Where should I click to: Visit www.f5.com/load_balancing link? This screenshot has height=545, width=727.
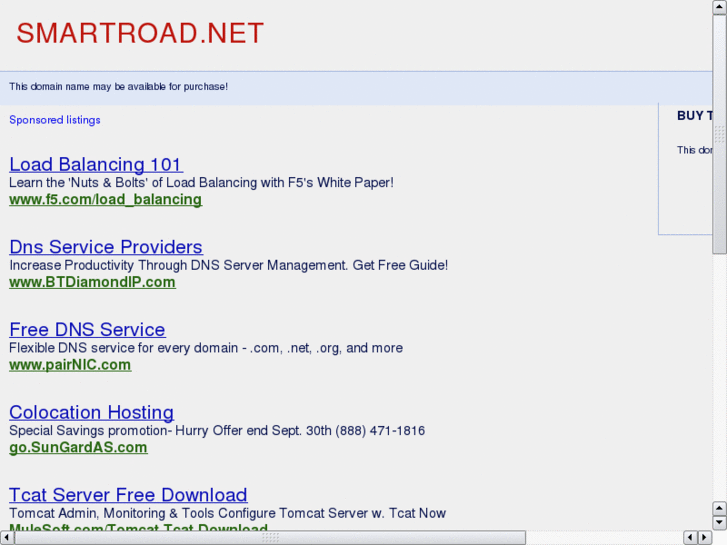click(x=105, y=199)
